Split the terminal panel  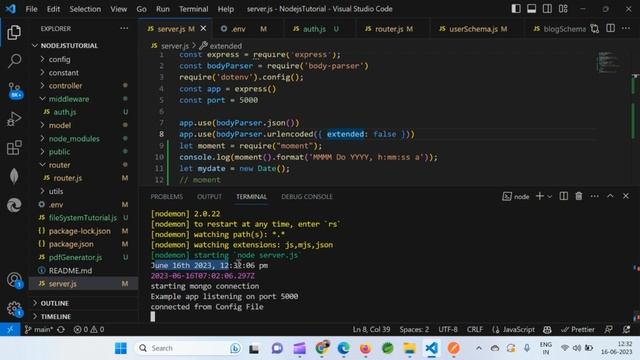(564, 196)
